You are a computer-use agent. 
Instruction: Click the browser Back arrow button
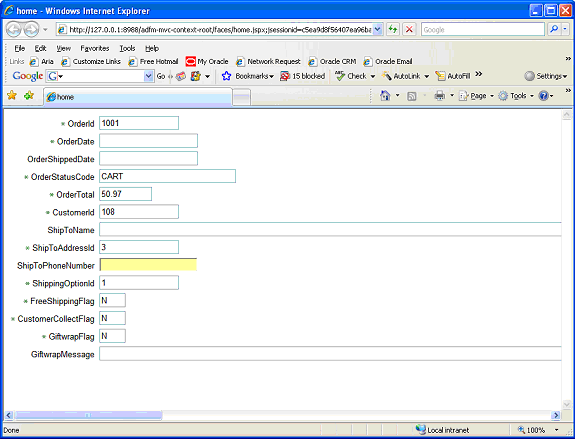point(13,29)
